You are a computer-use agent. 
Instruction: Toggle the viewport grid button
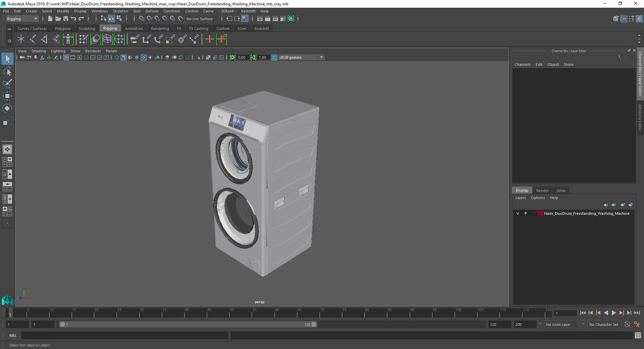click(x=66, y=57)
